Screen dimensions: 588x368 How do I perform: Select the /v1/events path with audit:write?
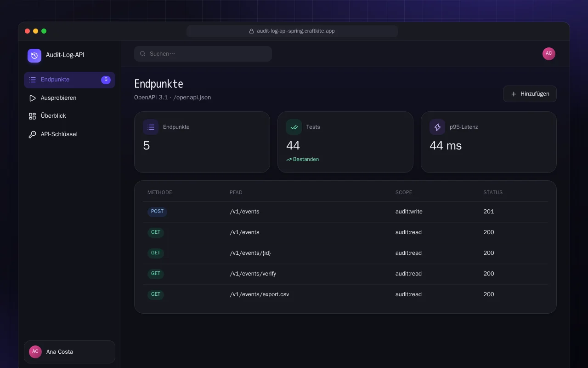point(244,212)
